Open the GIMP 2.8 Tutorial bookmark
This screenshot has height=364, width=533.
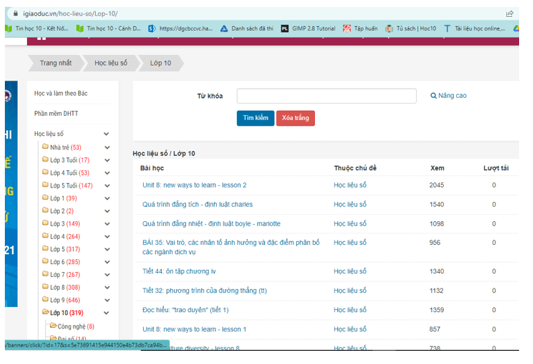[308, 29]
